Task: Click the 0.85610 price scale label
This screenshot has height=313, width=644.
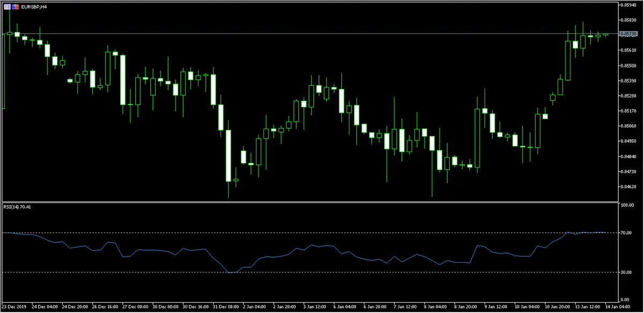Action: point(628,50)
